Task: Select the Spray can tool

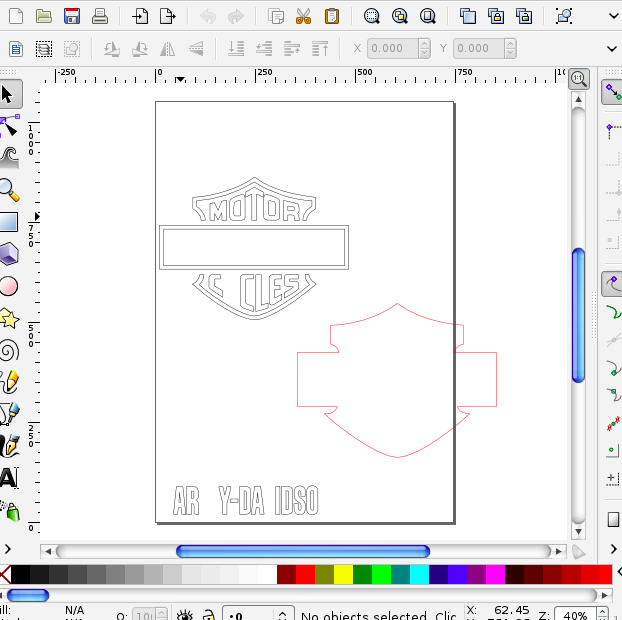Action: click(10, 511)
